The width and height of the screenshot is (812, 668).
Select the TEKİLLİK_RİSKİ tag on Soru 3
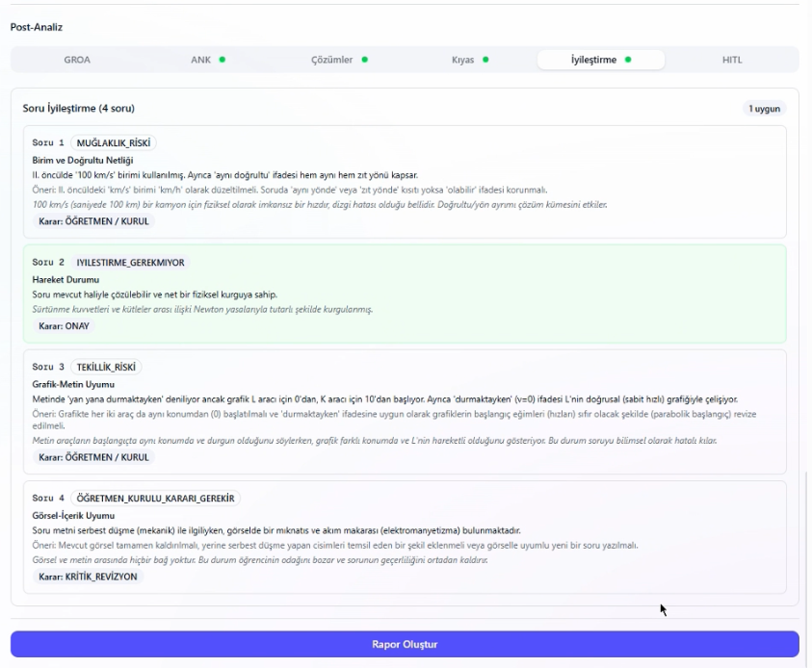pos(109,367)
